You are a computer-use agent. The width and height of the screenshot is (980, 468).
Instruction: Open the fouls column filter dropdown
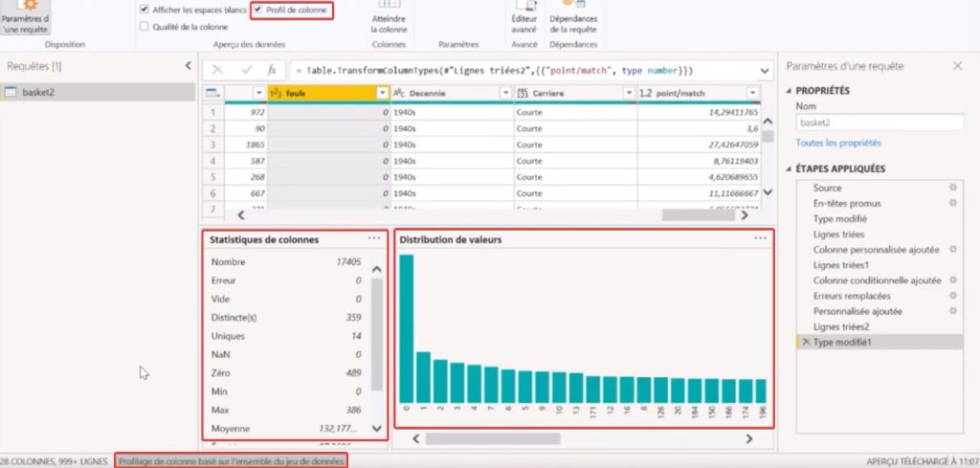point(383,93)
